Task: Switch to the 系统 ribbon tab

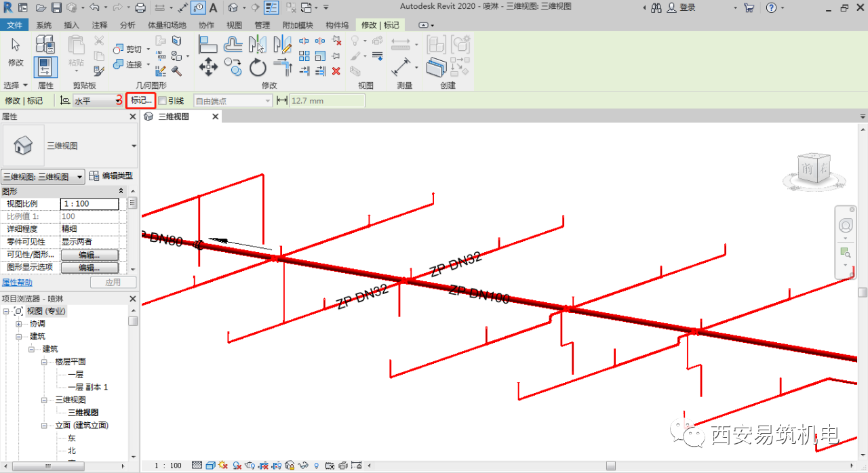Action: [43, 25]
